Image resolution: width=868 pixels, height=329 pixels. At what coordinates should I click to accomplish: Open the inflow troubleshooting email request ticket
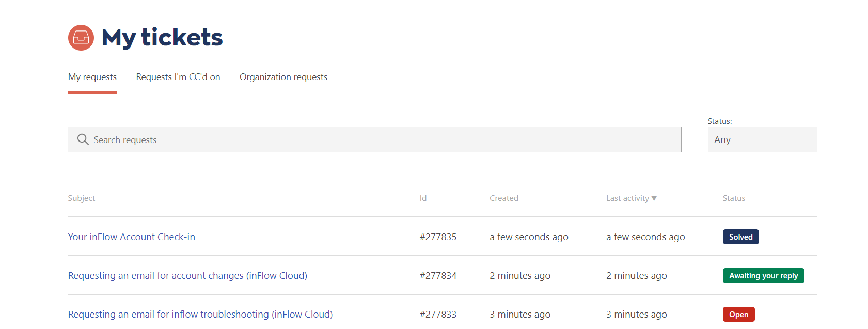click(200, 315)
